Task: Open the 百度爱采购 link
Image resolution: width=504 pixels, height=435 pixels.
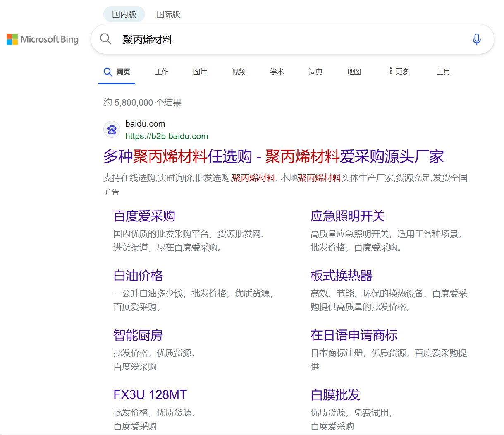Action: click(x=144, y=216)
